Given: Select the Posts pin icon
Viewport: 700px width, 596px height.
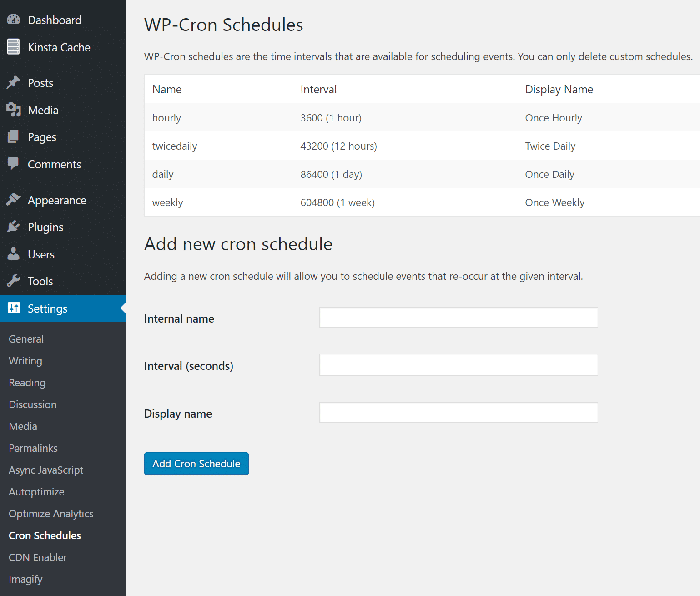Looking at the screenshot, I should tap(13, 82).
